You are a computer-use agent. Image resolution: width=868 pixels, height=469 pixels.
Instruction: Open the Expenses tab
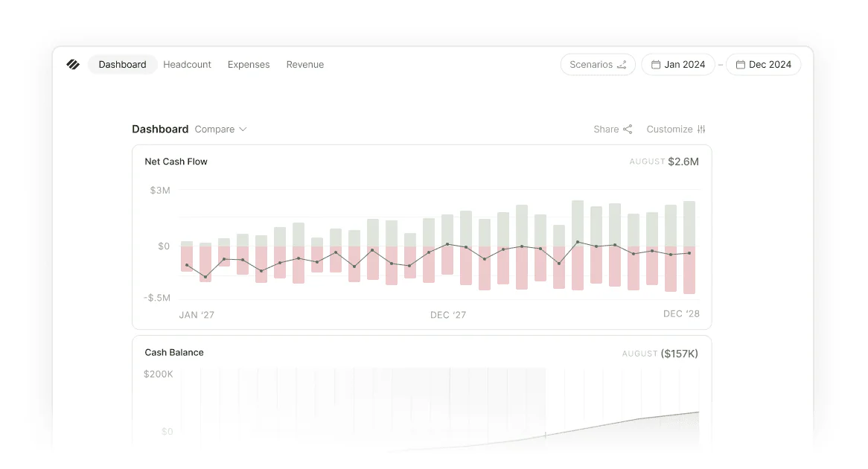click(249, 65)
